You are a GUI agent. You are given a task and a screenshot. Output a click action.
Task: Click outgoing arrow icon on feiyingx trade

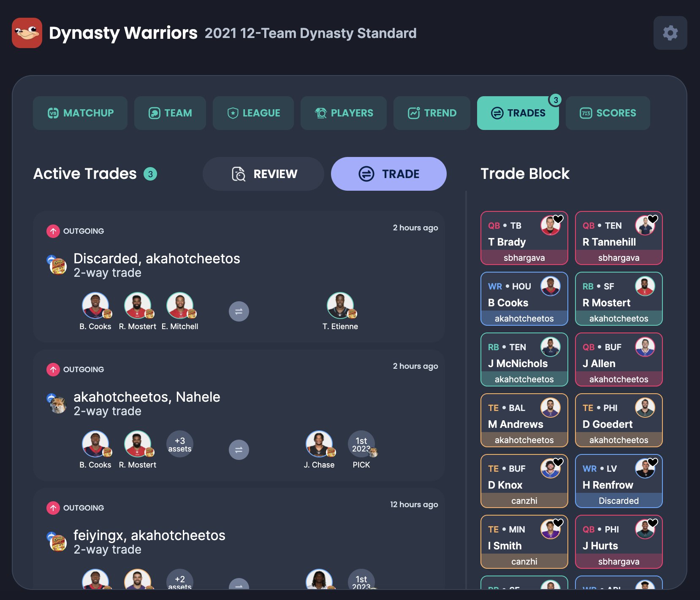point(53,508)
